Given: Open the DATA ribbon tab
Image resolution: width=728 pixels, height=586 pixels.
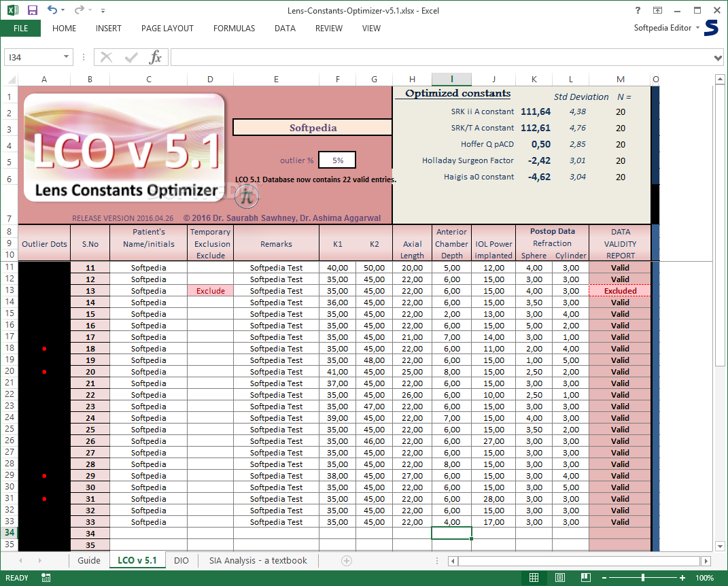Looking at the screenshot, I should click(285, 29).
